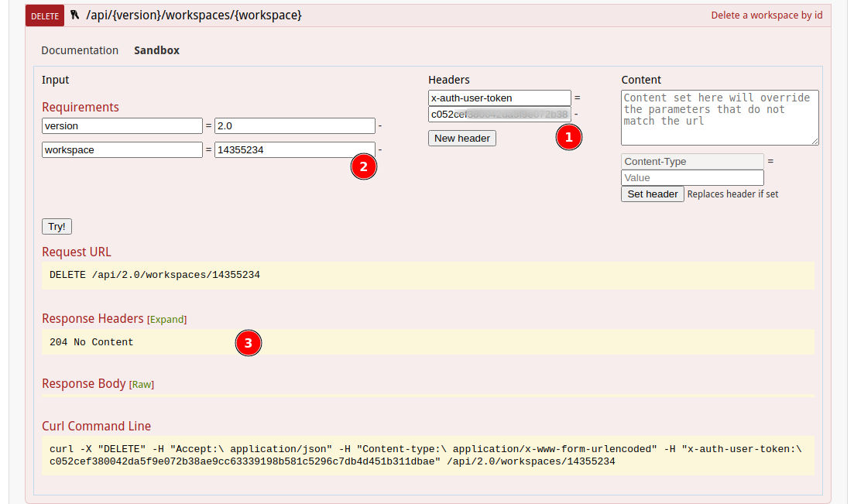Click the 'Replaces header if set' note
This screenshot has height=504, width=854.
pyautogui.click(x=732, y=194)
